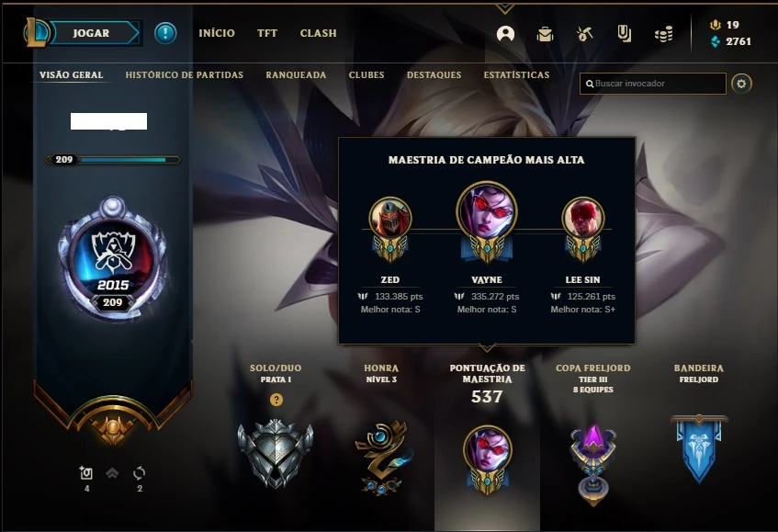The height and width of the screenshot is (532, 778).
Task: Open the missions book icon
Action: click(625, 34)
